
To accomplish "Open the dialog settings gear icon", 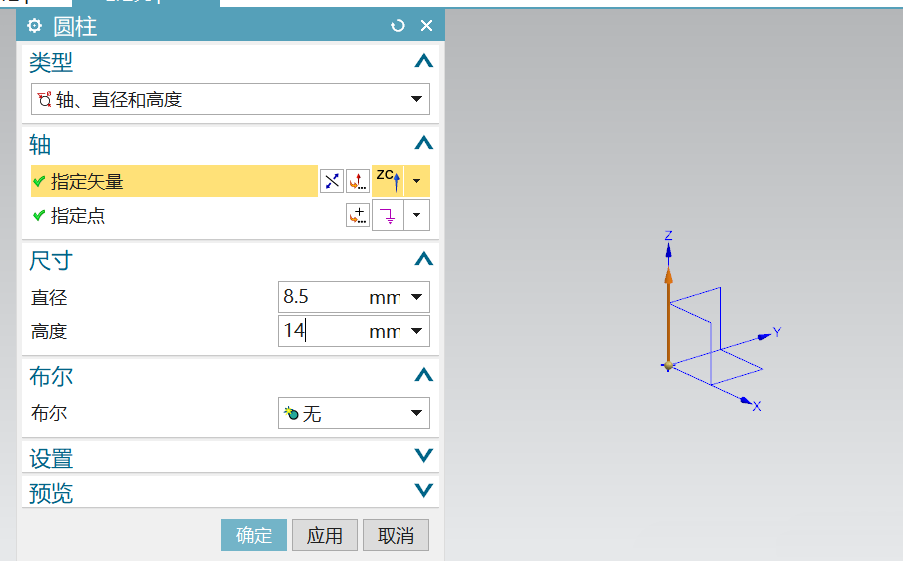I will coord(35,26).
